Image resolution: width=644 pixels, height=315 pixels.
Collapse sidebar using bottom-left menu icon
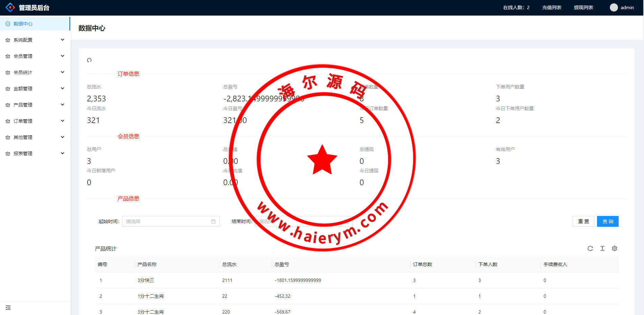coord(8,308)
